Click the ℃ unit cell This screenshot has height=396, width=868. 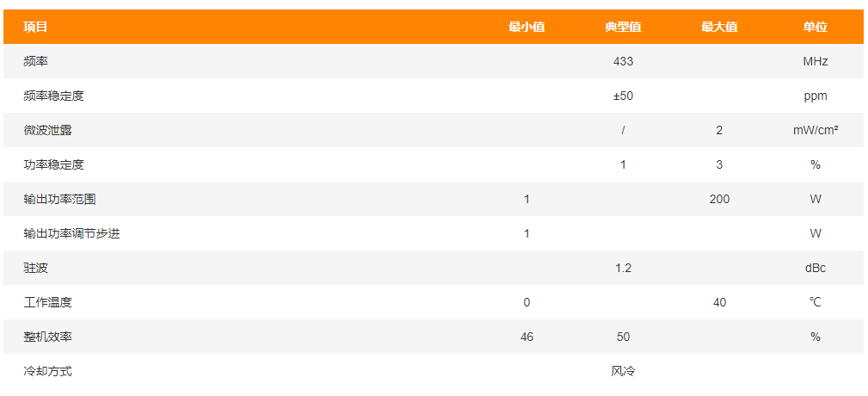point(816,302)
